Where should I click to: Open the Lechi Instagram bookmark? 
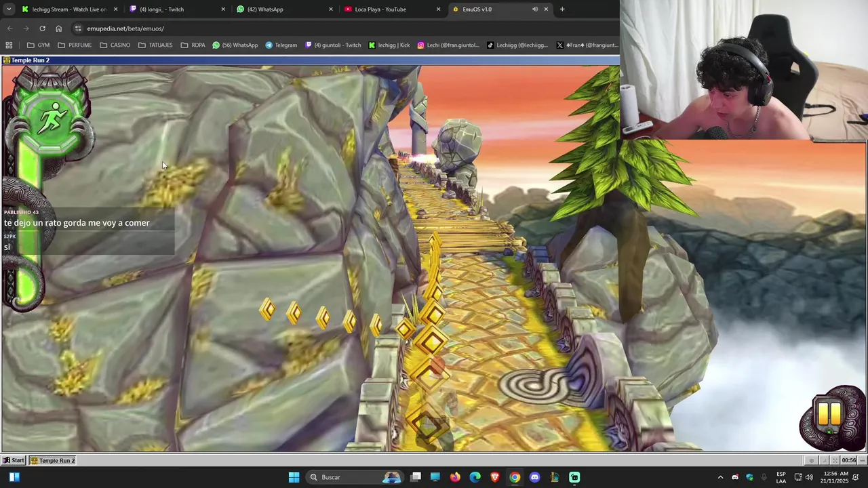pyautogui.click(x=448, y=45)
